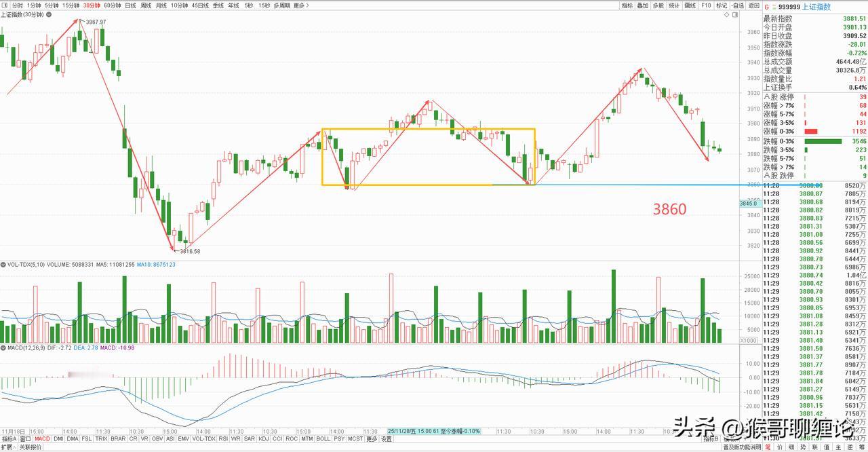Click the diamond icon at chart top right
868x452 pixels.
click(x=726, y=15)
